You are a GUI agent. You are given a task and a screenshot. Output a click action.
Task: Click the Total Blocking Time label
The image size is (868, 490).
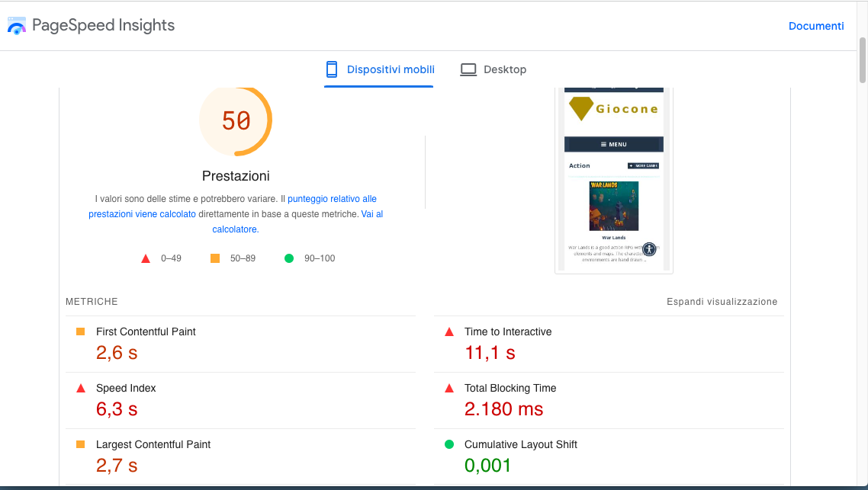click(510, 388)
